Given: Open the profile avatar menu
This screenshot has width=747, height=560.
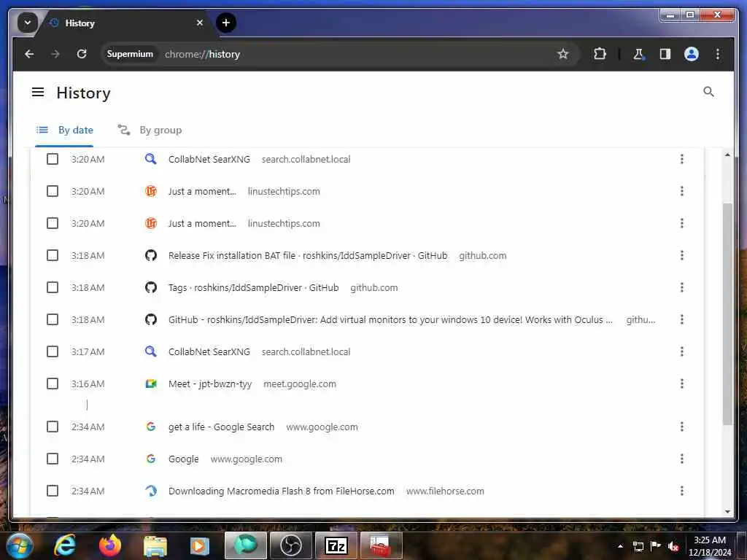Looking at the screenshot, I should coord(692,54).
